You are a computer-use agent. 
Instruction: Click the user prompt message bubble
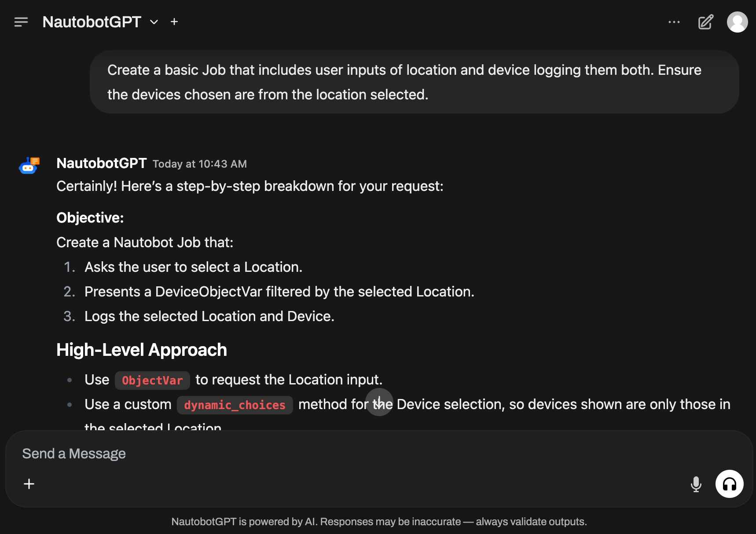point(414,82)
